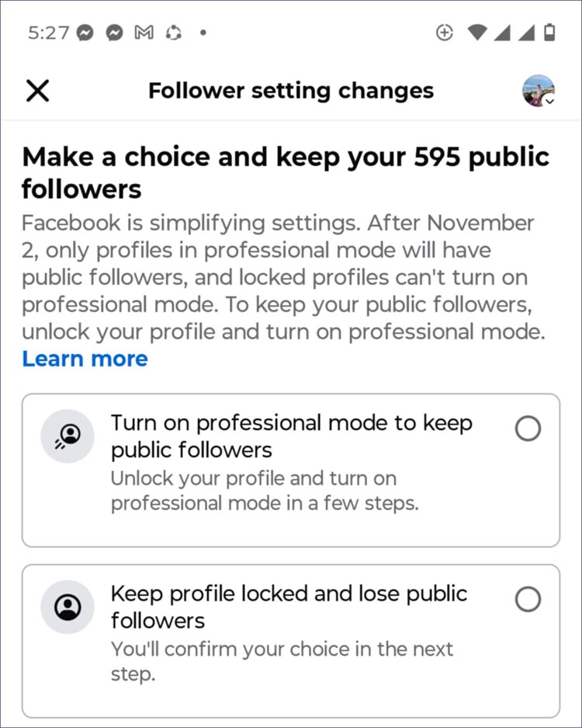582x728 pixels.
Task: Tap "Keep profile locked and lose public" label
Action: point(289,594)
